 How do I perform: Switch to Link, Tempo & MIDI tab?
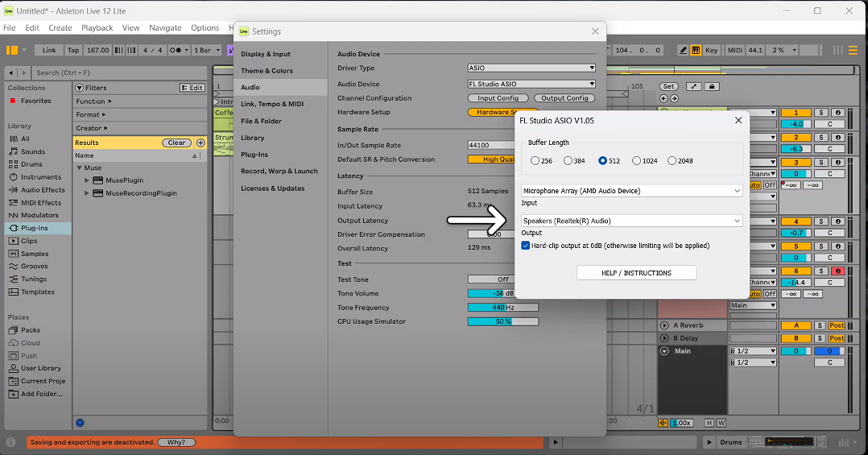(272, 104)
